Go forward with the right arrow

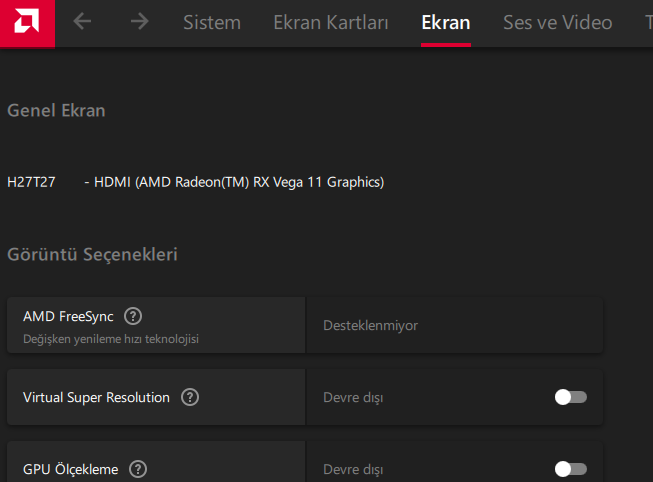coord(139,21)
